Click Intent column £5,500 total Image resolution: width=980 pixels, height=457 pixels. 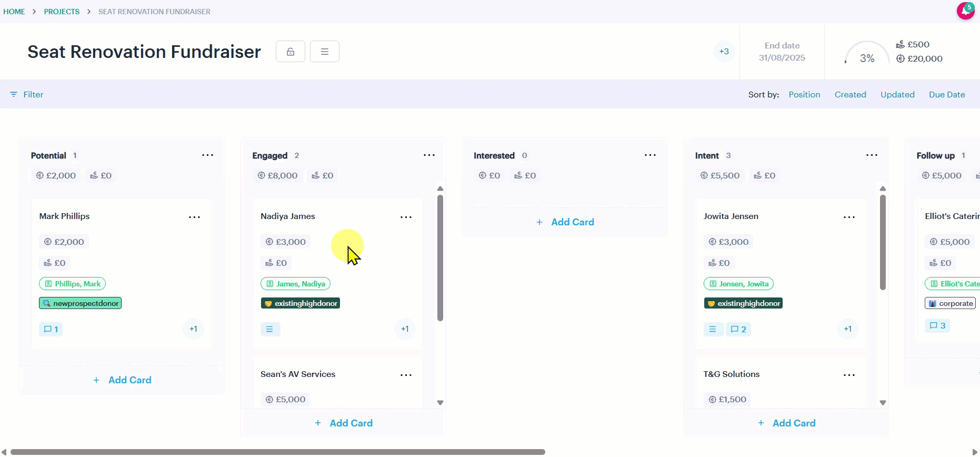[x=719, y=175]
